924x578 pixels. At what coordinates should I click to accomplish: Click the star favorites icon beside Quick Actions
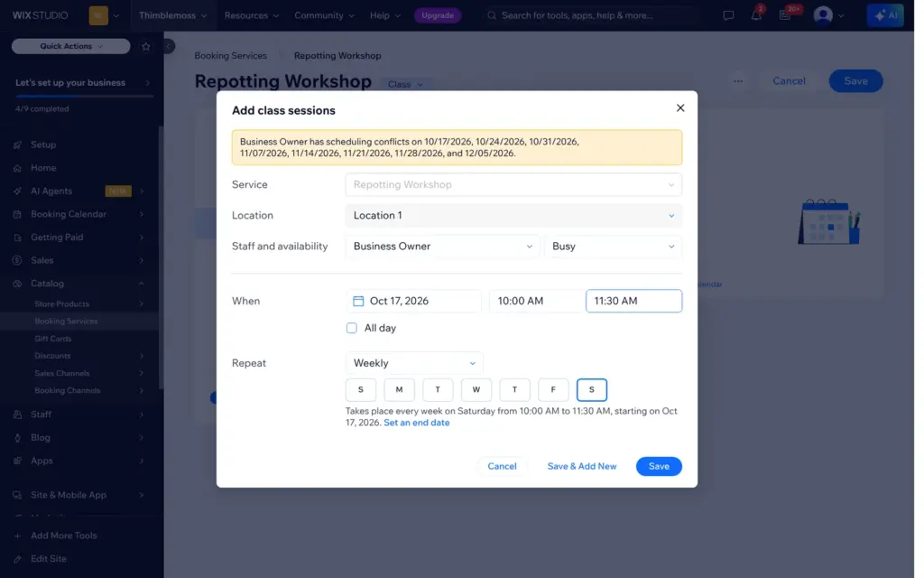click(145, 47)
